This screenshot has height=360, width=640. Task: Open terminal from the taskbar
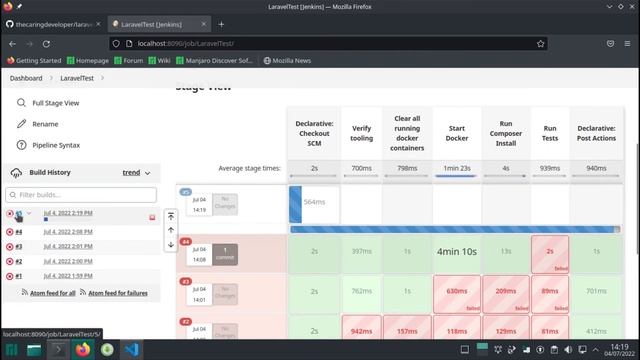click(x=58, y=350)
